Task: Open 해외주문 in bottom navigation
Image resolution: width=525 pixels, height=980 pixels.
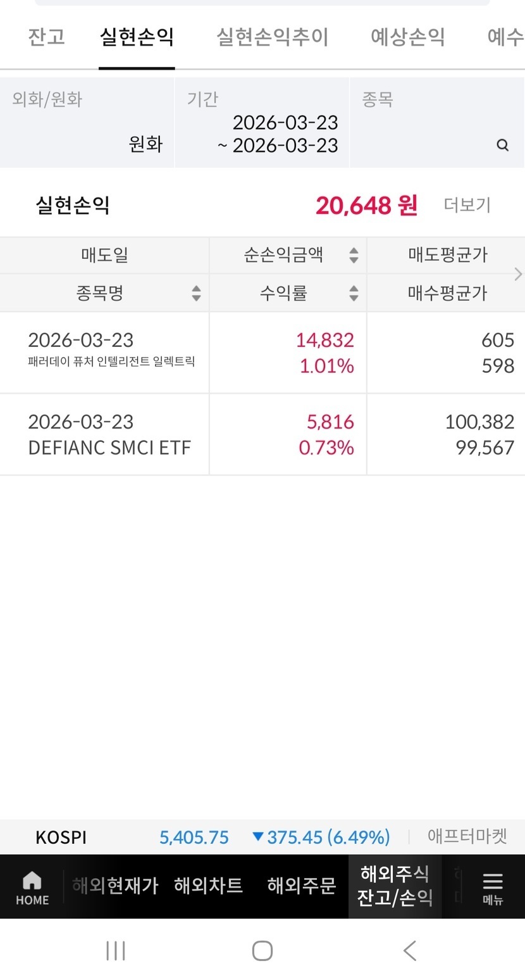Action: tap(301, 886)
